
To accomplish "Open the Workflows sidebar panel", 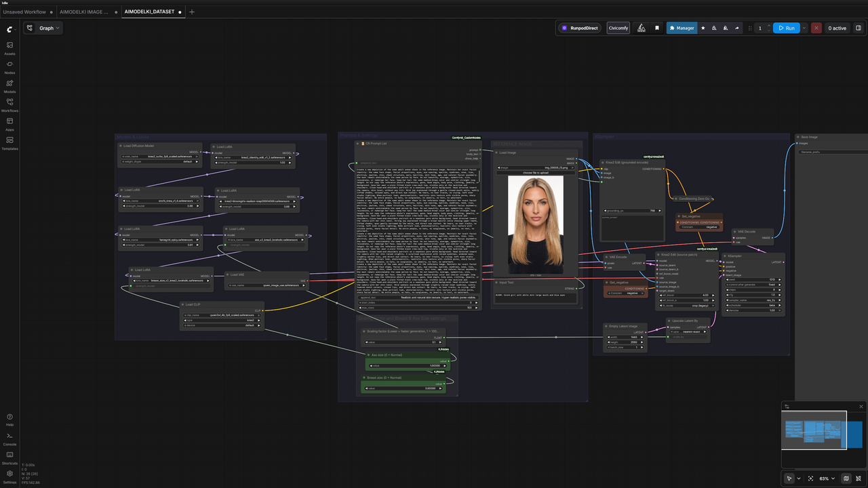I will (x=9, y=105).
